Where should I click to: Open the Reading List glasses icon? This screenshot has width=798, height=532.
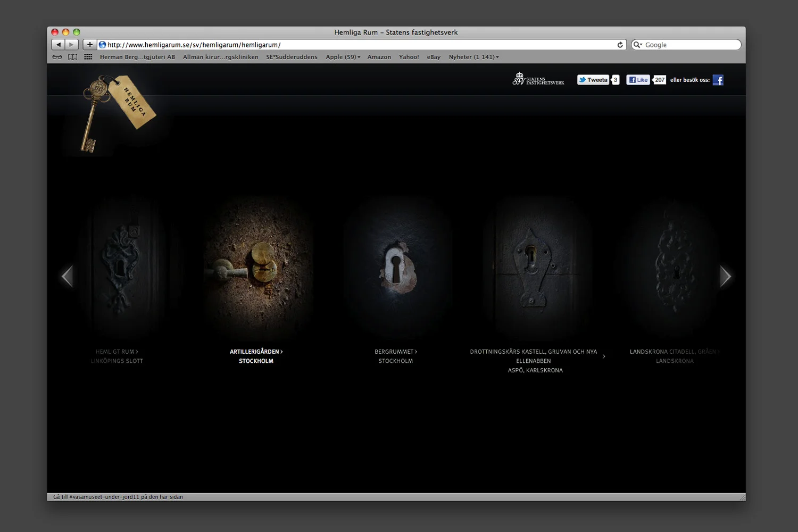57,57
